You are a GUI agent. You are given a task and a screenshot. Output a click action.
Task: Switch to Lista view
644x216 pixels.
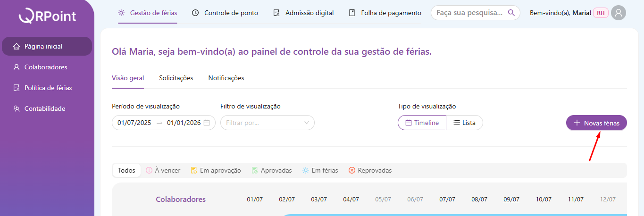coord(464,123)
